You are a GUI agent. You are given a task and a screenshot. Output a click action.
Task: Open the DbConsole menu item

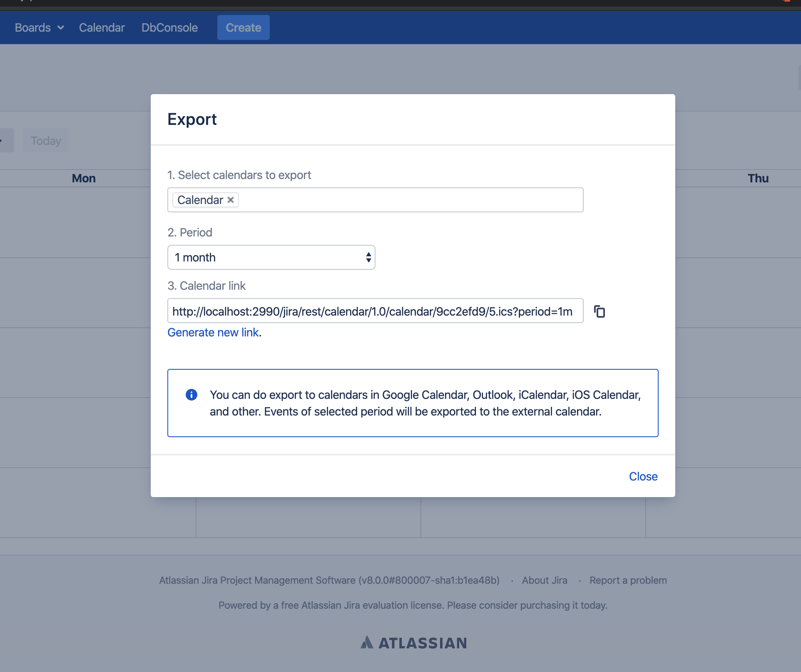point(169,27)
